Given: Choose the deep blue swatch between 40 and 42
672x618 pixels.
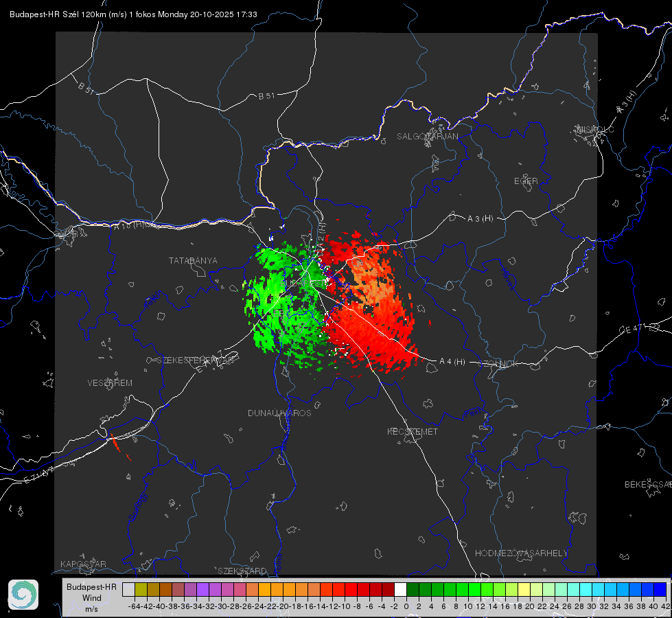Looking at the screenshot, I should (x=660, y=590).
